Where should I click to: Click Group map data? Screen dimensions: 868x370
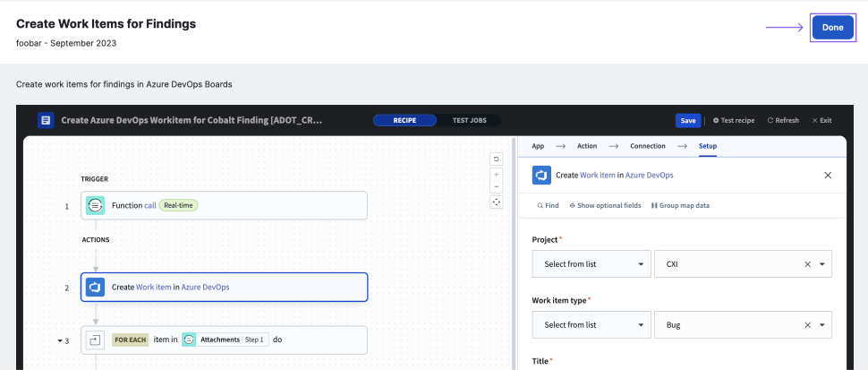680,205
